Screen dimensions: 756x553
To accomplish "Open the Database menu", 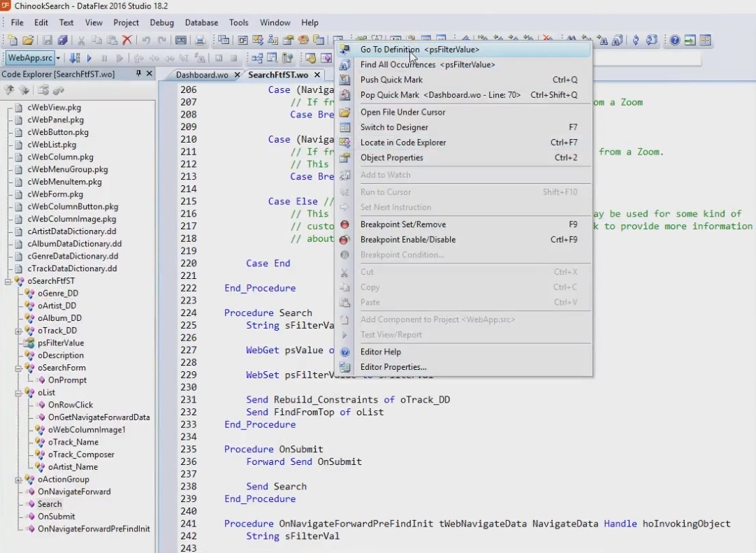I will click(x=201, y=22).
